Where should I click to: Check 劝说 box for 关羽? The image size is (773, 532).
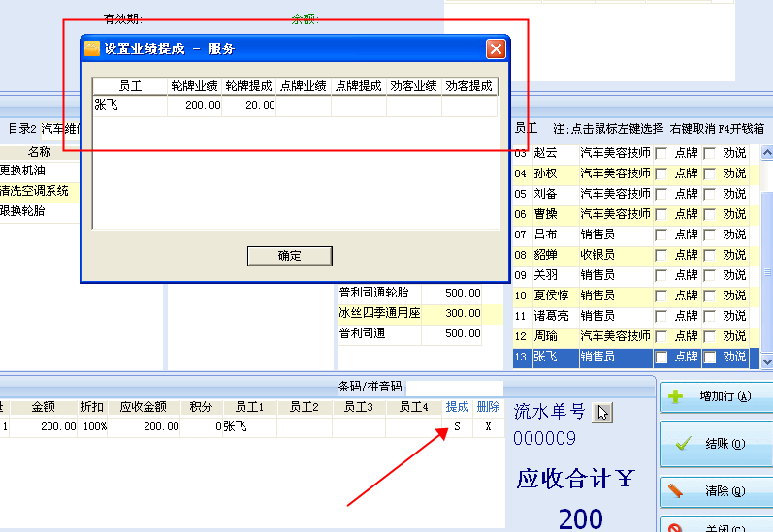pos(709,275)
